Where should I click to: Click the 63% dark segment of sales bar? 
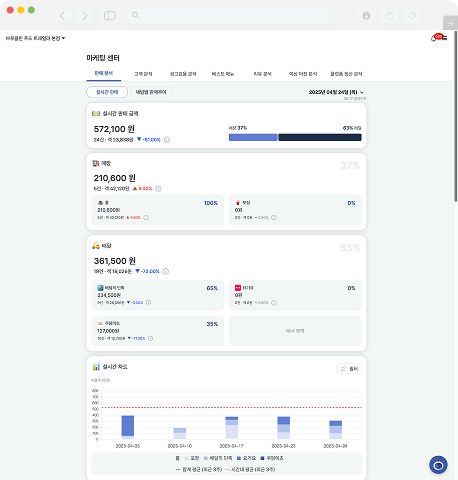coord(320,137)
